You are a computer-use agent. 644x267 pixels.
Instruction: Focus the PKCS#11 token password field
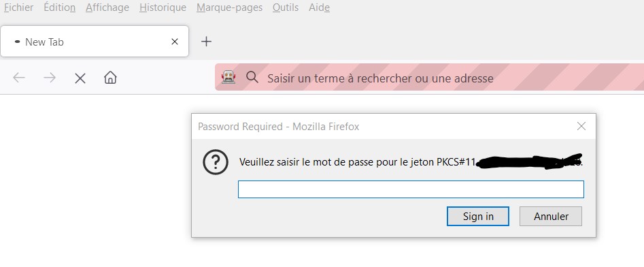click(x=411, y=189)
